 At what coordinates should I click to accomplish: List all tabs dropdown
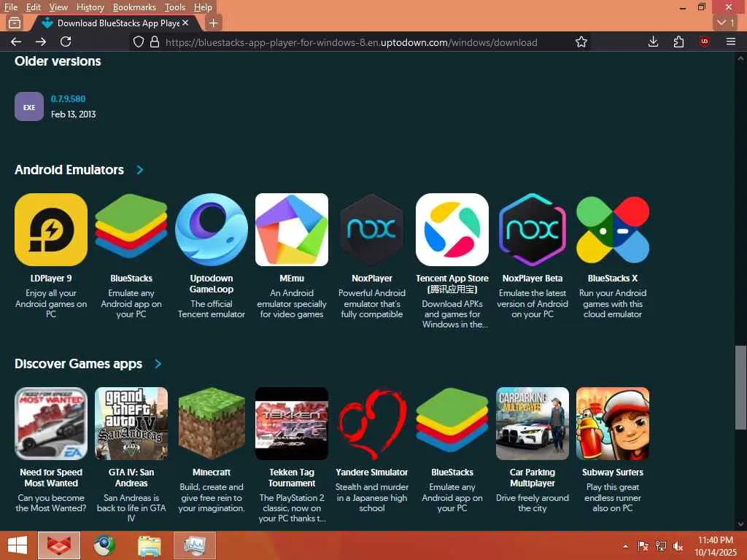coord(725,23)
